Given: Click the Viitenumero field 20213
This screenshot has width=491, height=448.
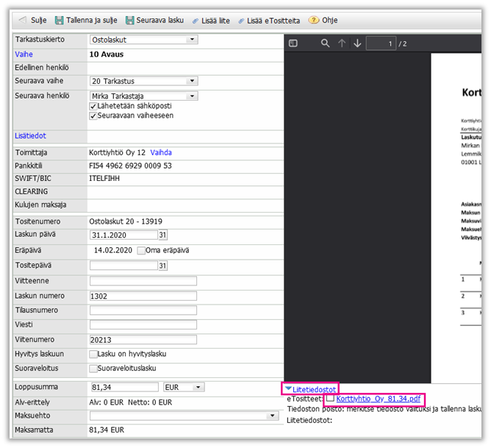Looking at the screenshot, I should click(143, 340).
